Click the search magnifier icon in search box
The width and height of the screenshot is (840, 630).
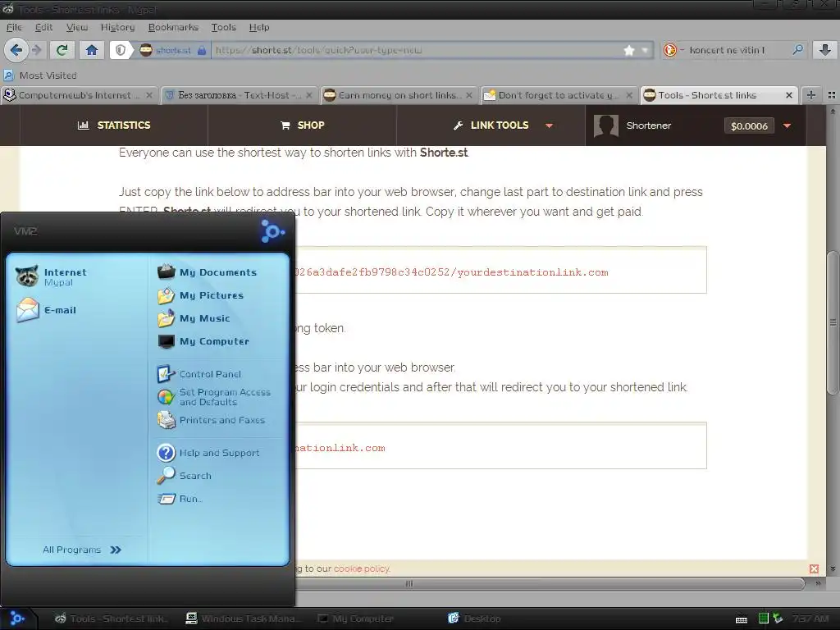click(797, 50)
